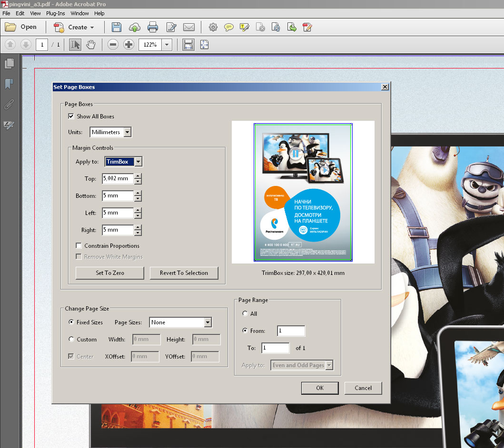Click the Cancel button
504x448 pixels.
click(x=363, y=388)
